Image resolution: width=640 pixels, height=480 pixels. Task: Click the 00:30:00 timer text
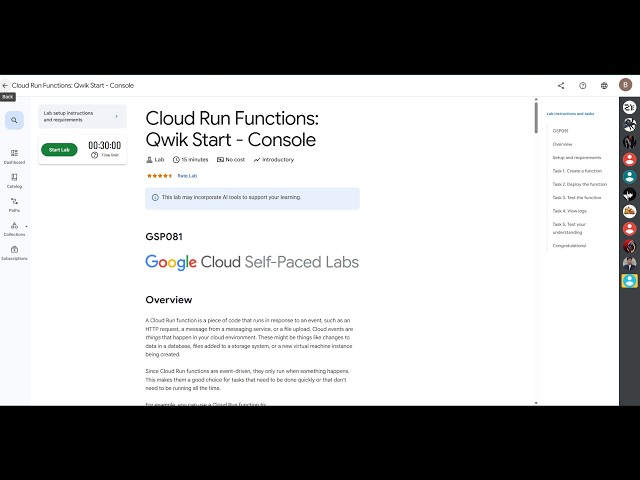(x=104, y=145)
